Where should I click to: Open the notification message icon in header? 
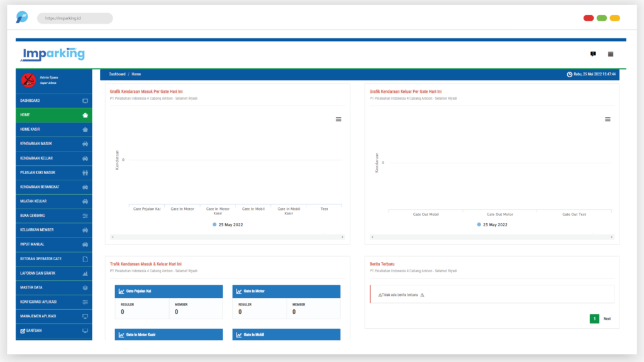pyautogui.click(x=592, y=54)
